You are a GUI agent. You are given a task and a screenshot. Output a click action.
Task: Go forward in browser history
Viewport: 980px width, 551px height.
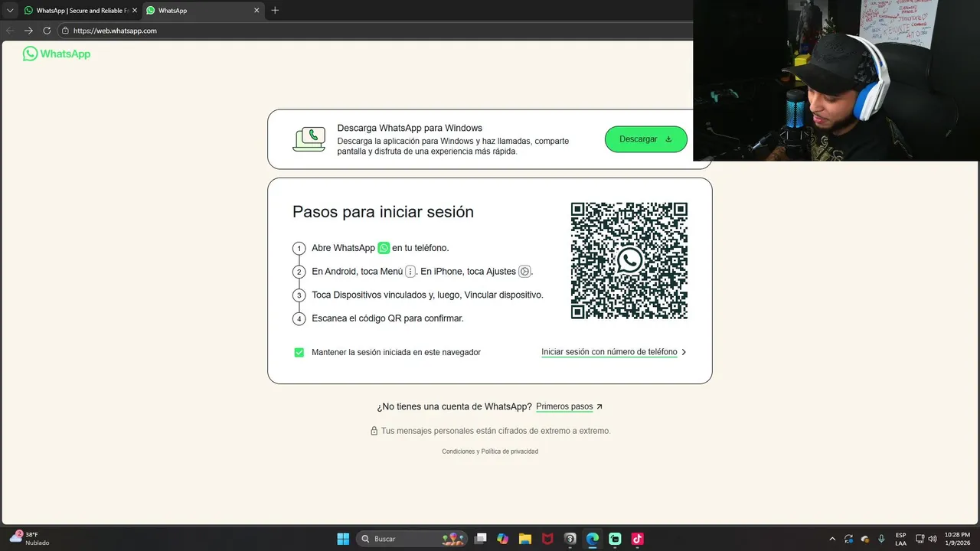[x=28, y=31]
